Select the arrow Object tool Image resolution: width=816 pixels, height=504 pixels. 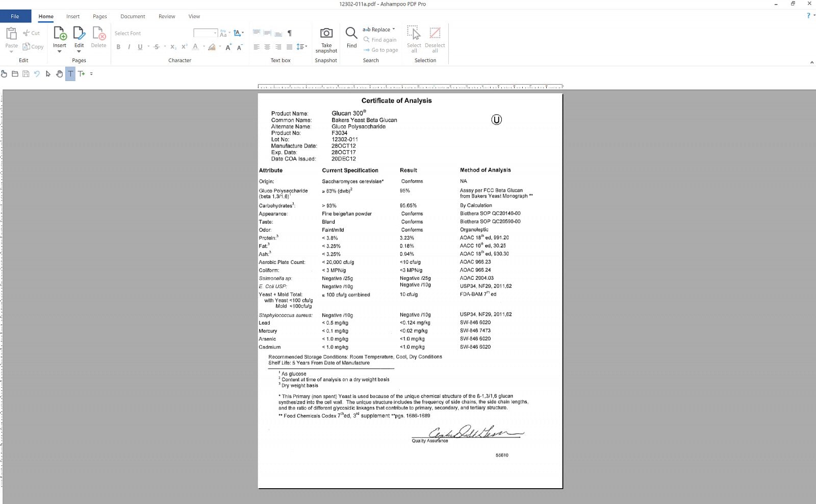48,74
